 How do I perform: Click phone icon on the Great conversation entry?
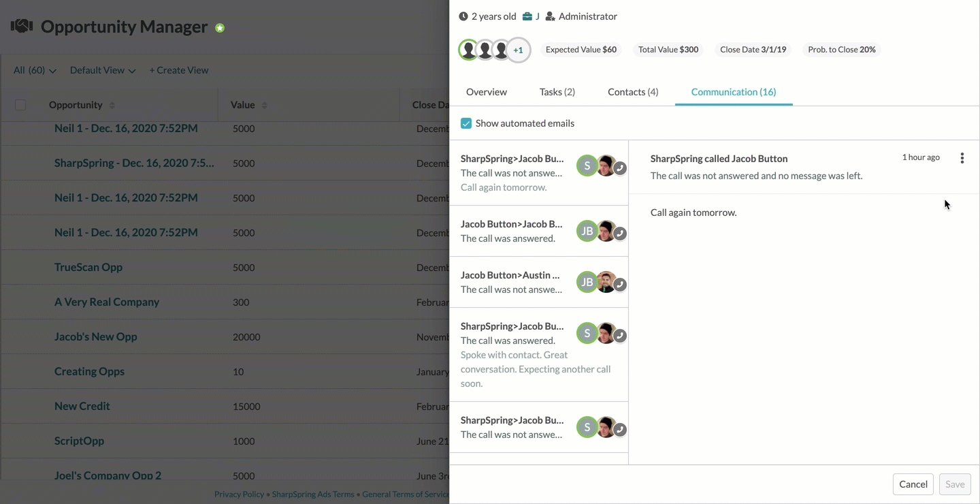pos(620,336)
